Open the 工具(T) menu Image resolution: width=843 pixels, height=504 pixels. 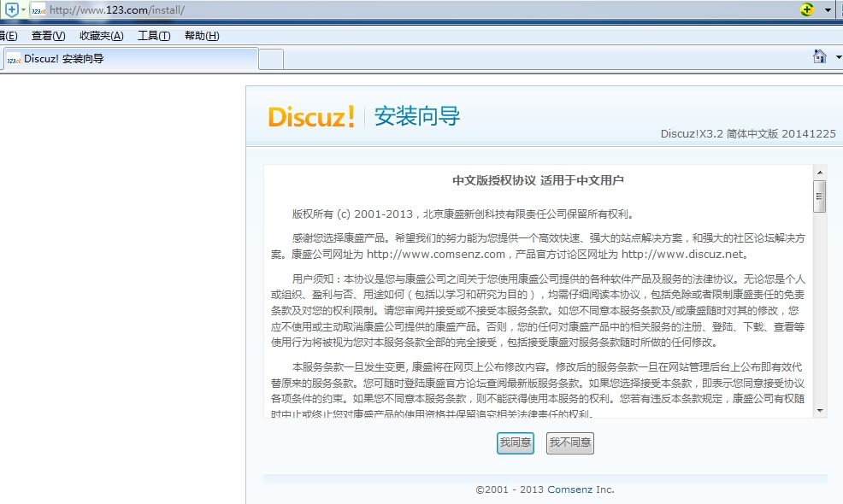tap(154, 36)
